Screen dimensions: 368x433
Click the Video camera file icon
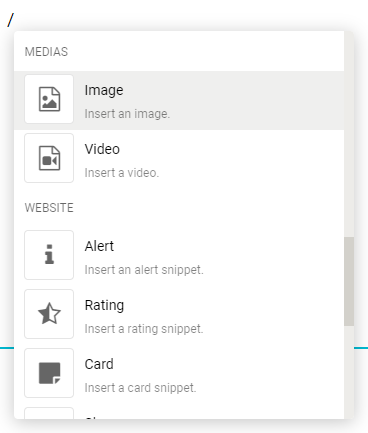click(49, 158)
